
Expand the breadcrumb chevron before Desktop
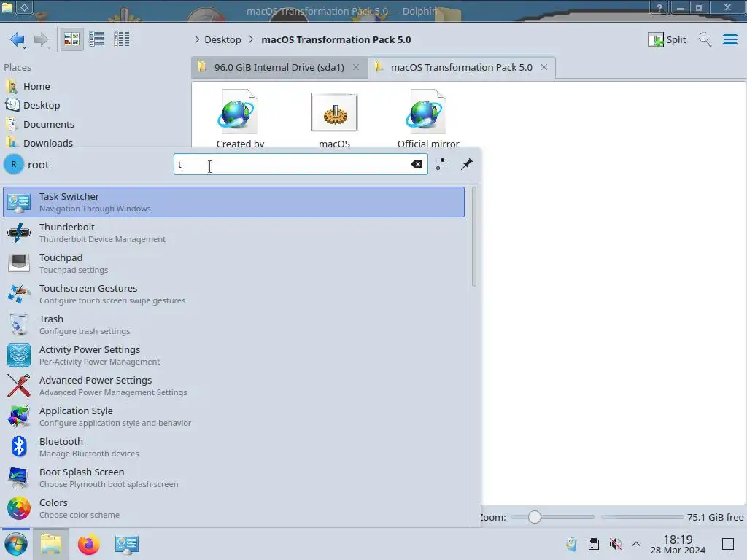[x=197, y=39]
